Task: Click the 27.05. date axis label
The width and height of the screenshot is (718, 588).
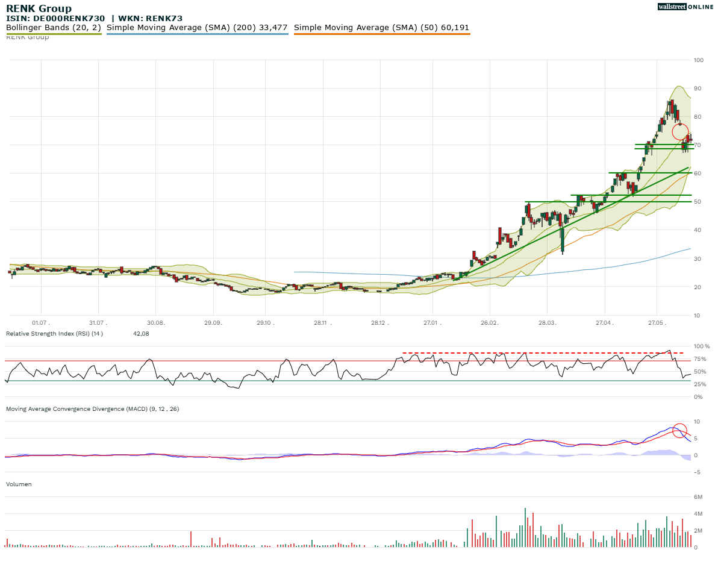Action: [x=657, y=323]
